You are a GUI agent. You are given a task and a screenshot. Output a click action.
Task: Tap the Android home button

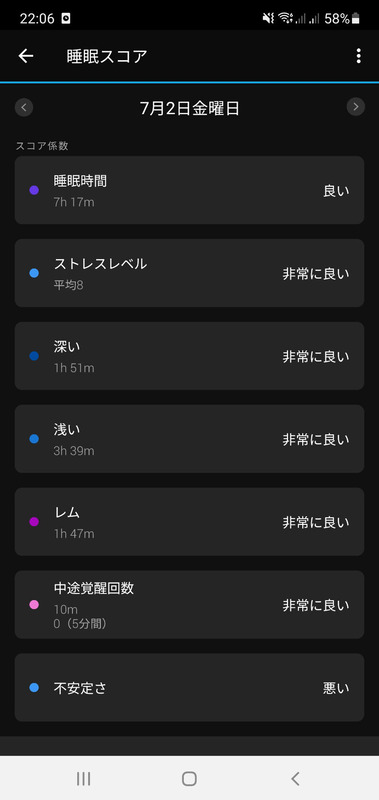(x=189, y=778)
